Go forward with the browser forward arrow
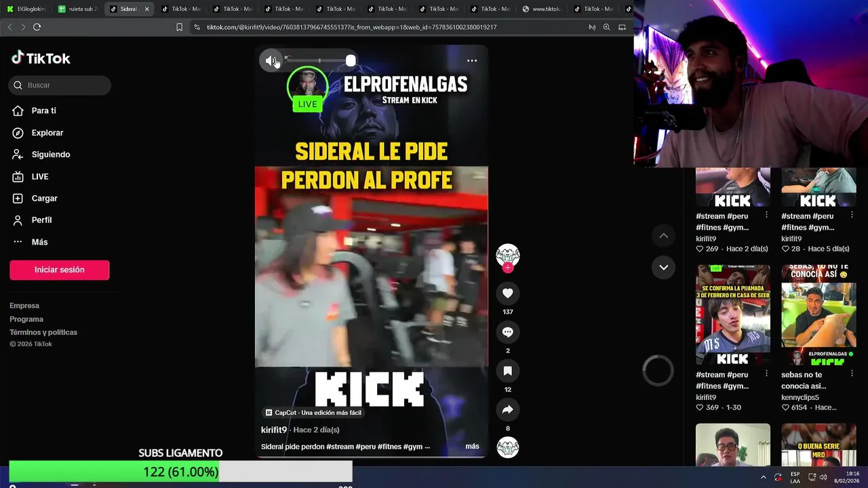This screenshot has height=488, width=868. click(23, 27)
